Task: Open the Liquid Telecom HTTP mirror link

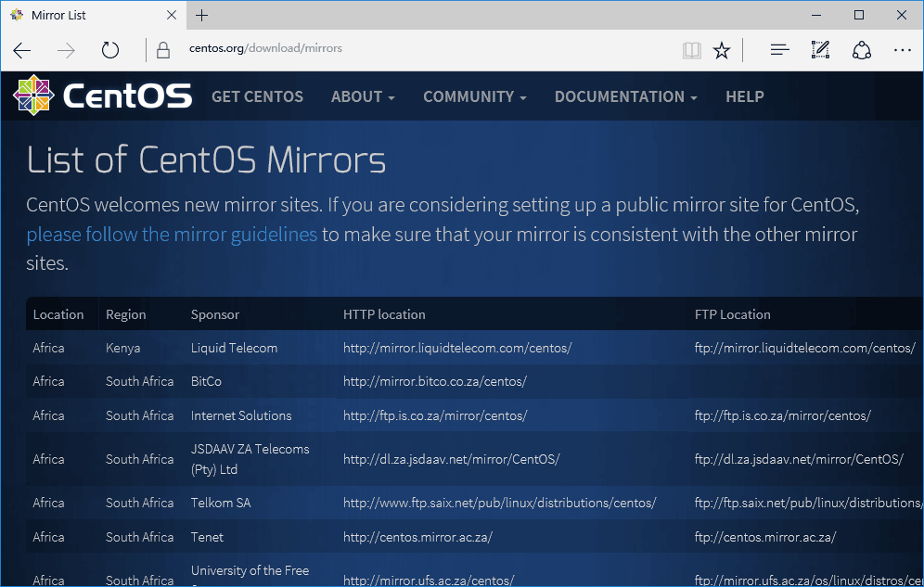Action: point(457,349)
